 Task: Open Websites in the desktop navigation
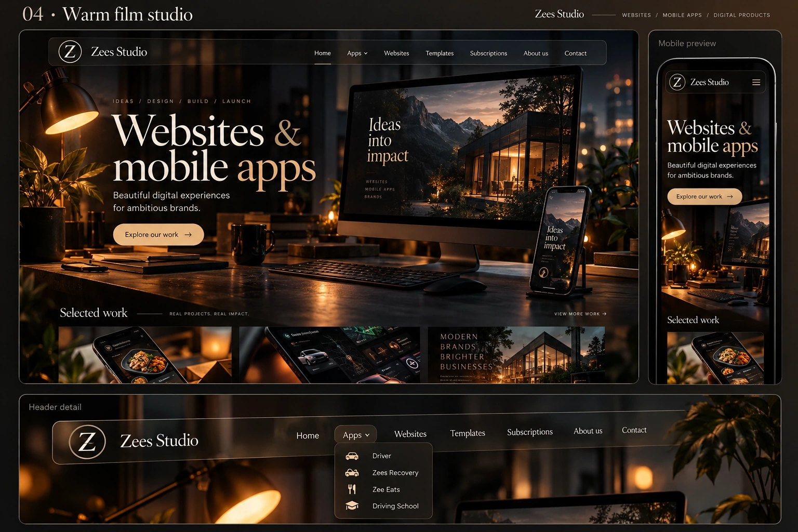[x=396, y=53]
